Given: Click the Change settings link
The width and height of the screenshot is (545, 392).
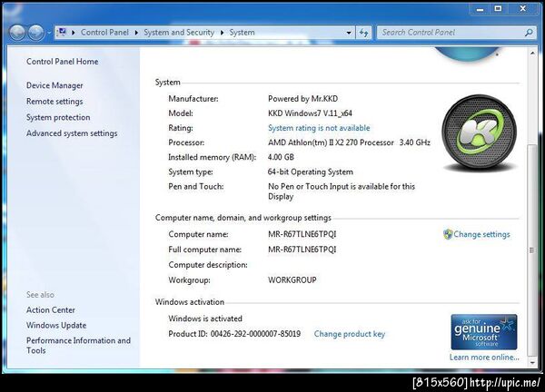Looking at the screenshot, I should click(x=481, y=234).
